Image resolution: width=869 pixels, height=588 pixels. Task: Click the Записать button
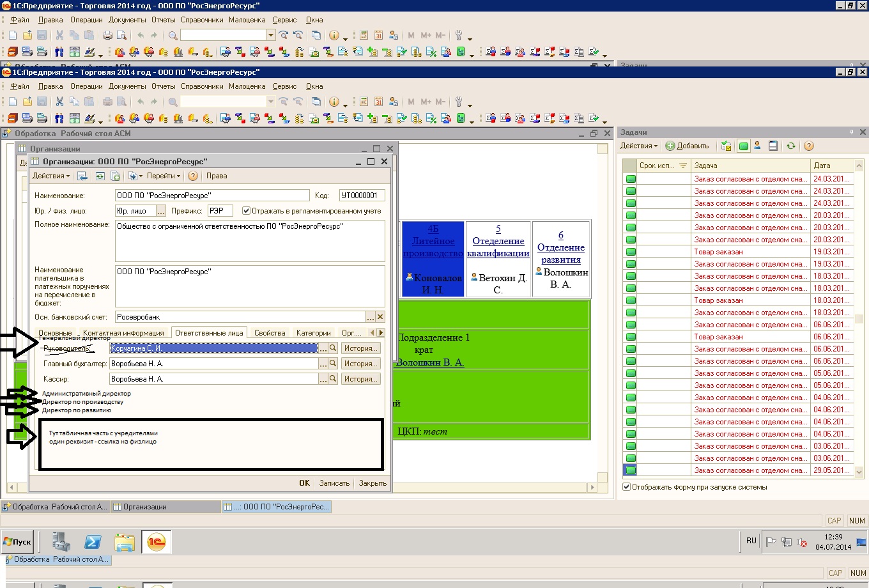tap(334, 483)
